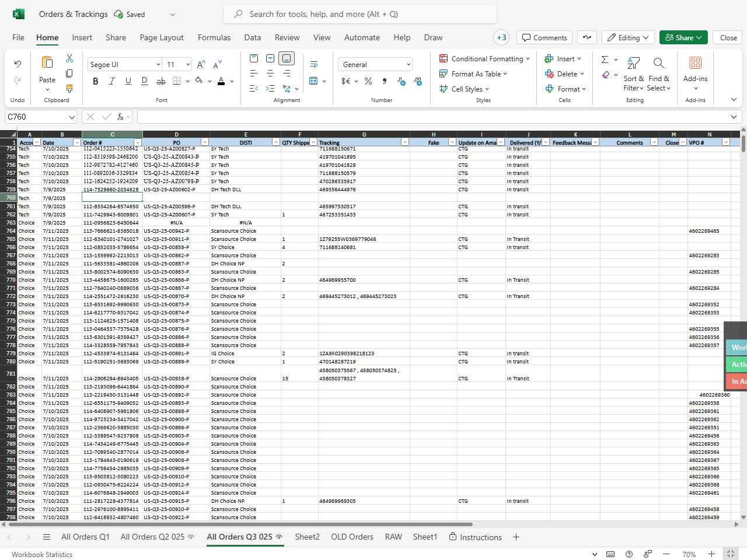Image resolution: width=747 pixels, height=560 pixels.
Task: Apply comma style number format
Action: click(385, 81)
